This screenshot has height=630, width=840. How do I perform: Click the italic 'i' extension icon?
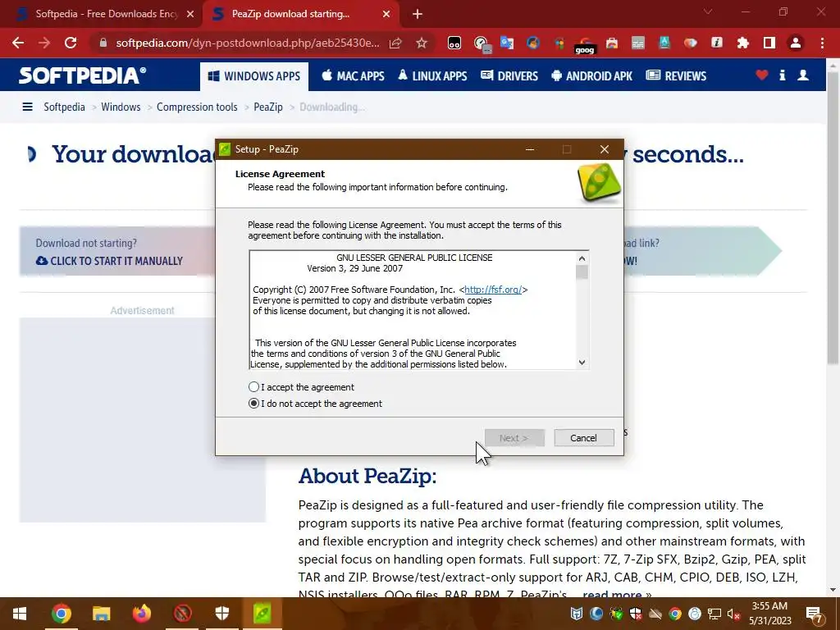coord(716,43)
